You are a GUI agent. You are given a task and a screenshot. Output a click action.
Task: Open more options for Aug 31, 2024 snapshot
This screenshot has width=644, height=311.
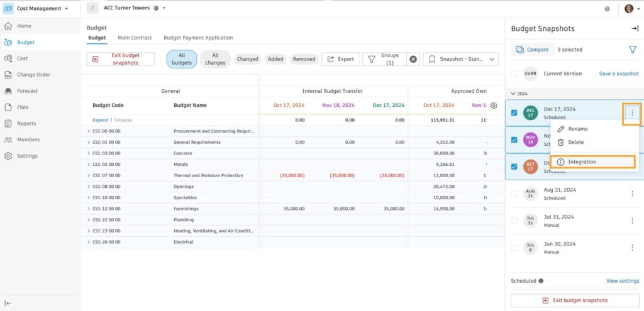click(632, 194)
